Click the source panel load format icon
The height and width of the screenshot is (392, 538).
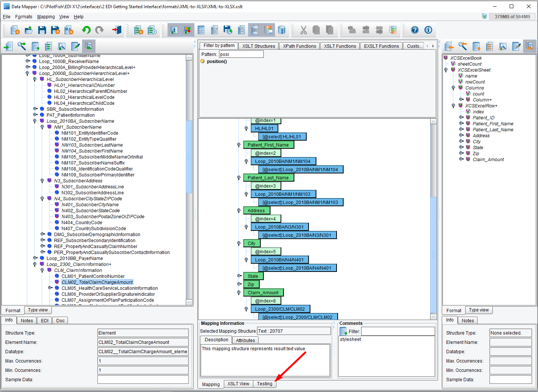(8, 46)
